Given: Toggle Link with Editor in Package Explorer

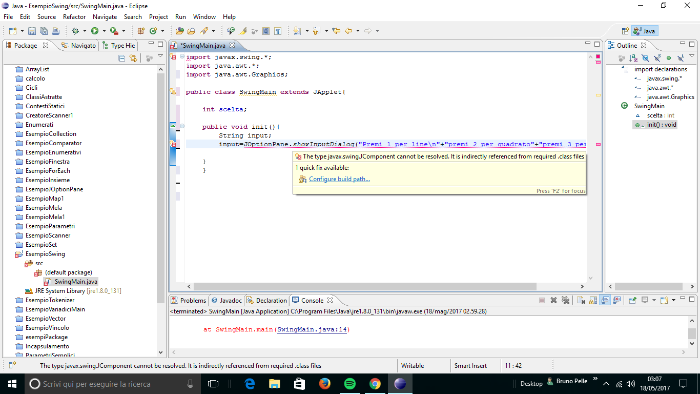Looking at the screenshot, I should tap(133, 58).
